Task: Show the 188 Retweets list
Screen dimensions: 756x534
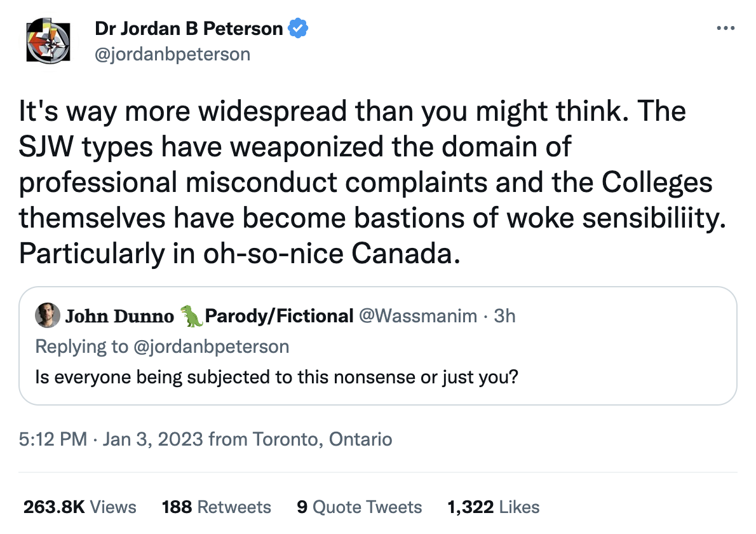Action: tap(217, 507)
